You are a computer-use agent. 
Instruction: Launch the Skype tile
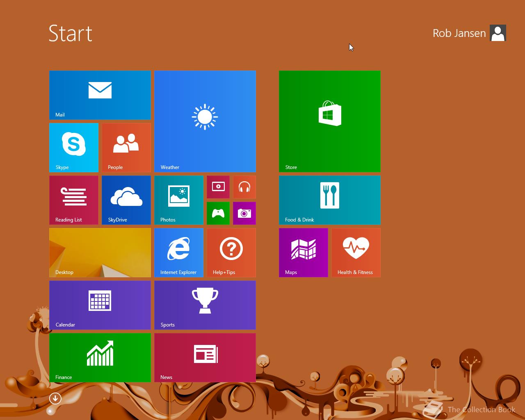74,148
